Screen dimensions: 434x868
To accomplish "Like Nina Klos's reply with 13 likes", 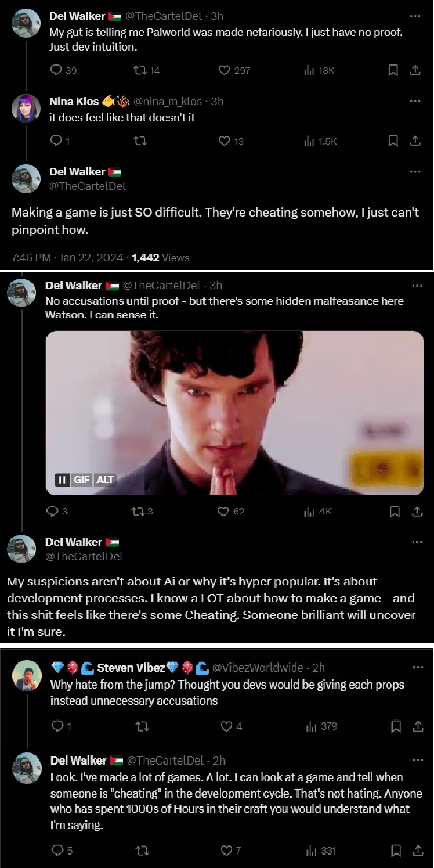I will [x=231, y=141].
